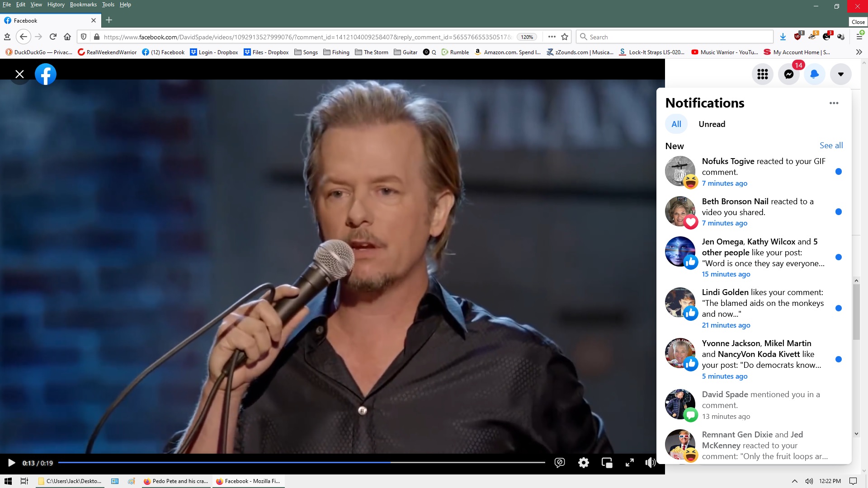Click the Facebook logo home icon
868x488 pixels.
(x=46, y=74)
